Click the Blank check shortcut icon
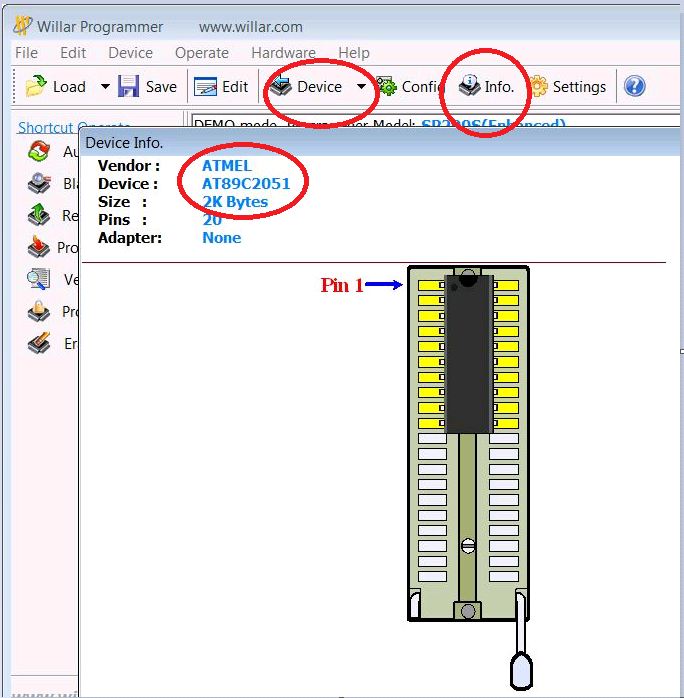 point(39,183)
